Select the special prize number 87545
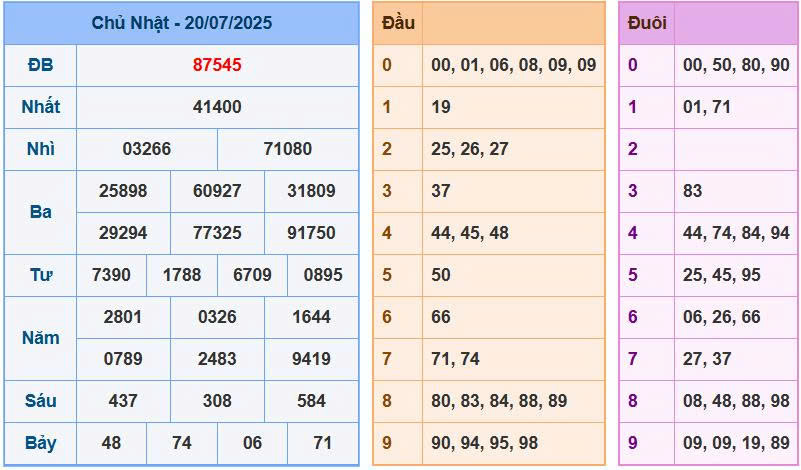This screenshot has height=470, width=801. coord(217,65)
